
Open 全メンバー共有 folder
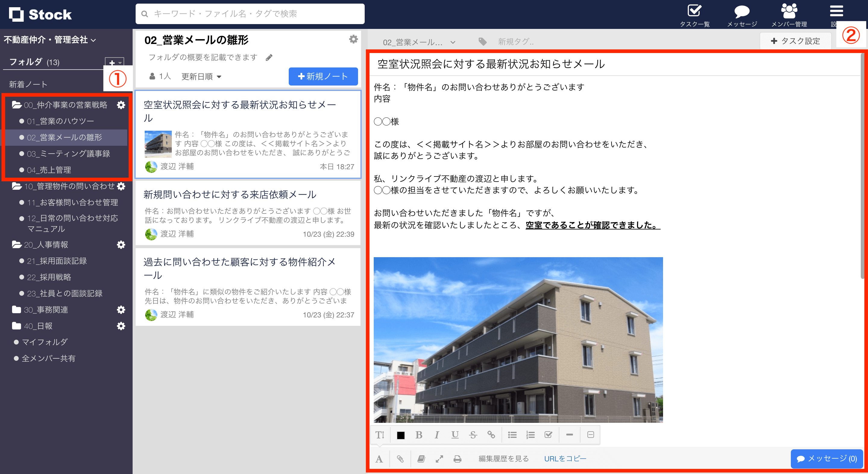(x=49, y=359)
